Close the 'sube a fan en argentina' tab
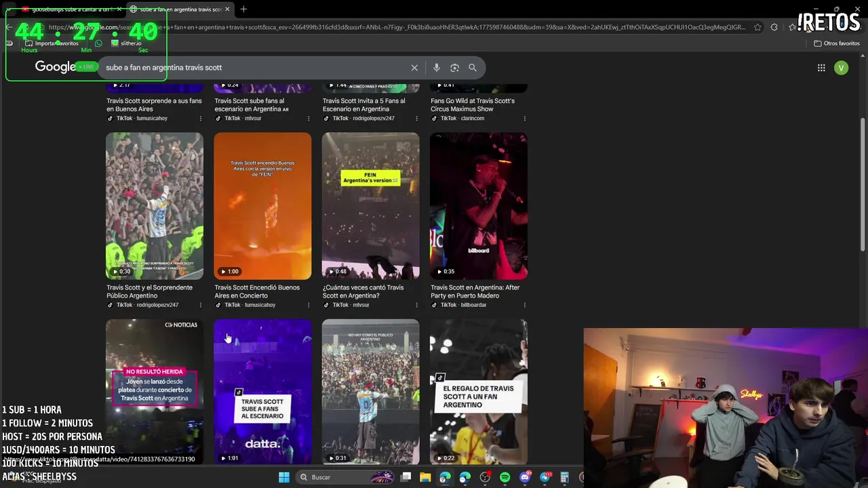This screenshot has width=868, height=488. [x=227, y=9]
